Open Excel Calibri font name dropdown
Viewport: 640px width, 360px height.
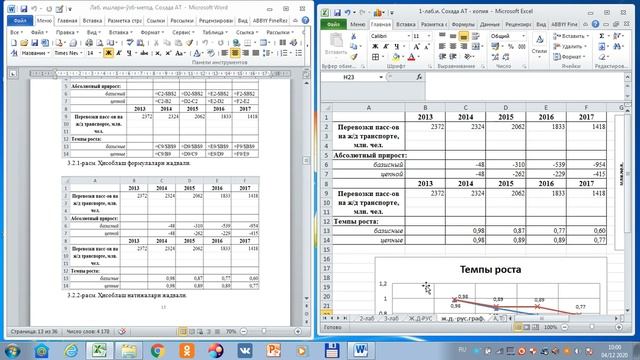tap(408, 36)
